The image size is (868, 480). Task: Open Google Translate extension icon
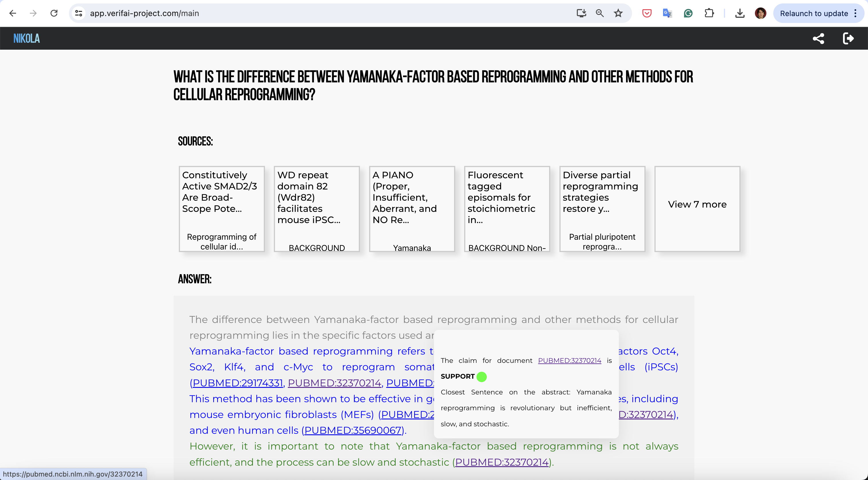pos(667,13)
